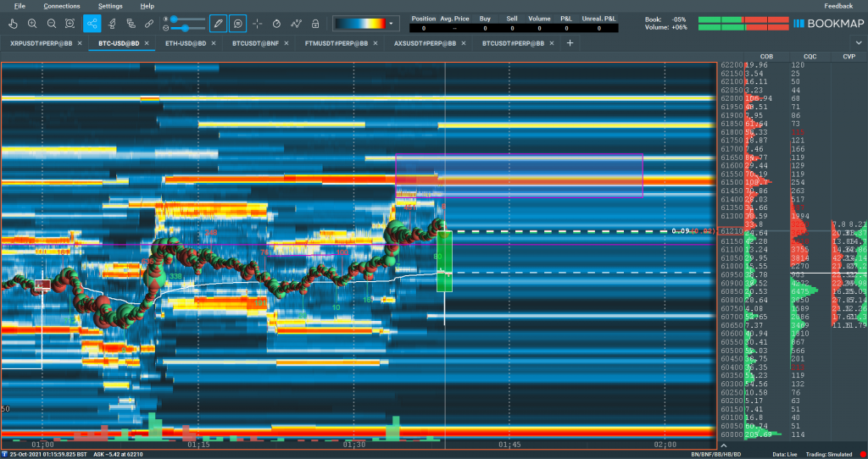The width and height of the screenshot is (868, 459).
Task: Open the Settings menu
Action: 110,6
